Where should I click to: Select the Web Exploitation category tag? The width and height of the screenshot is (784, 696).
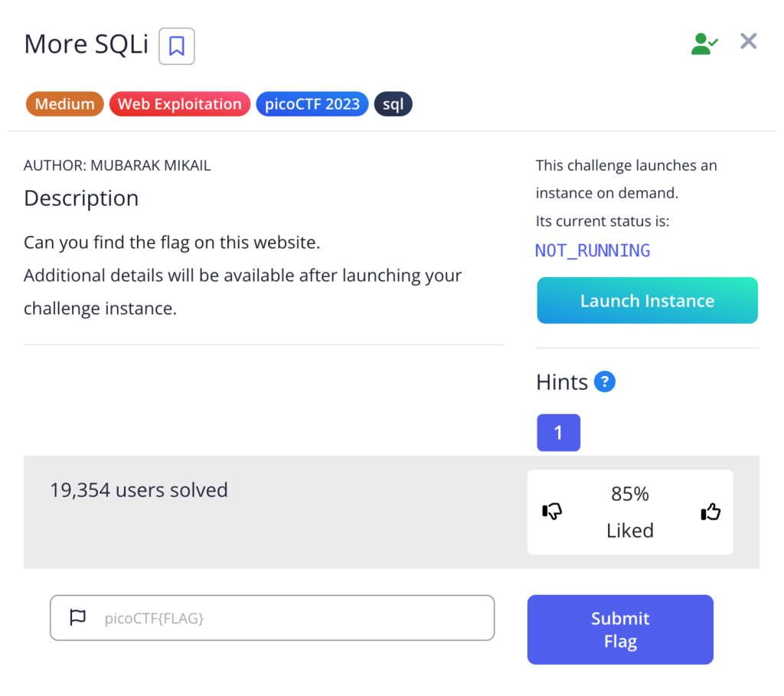coord(179,103)
